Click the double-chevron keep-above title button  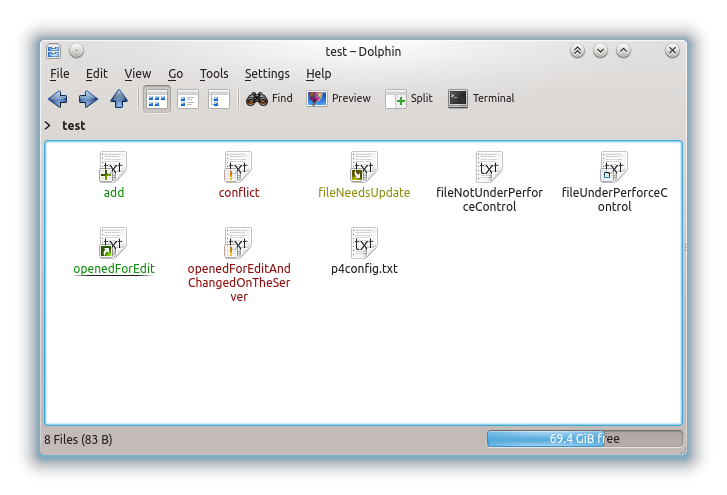[x=577, y=51]
